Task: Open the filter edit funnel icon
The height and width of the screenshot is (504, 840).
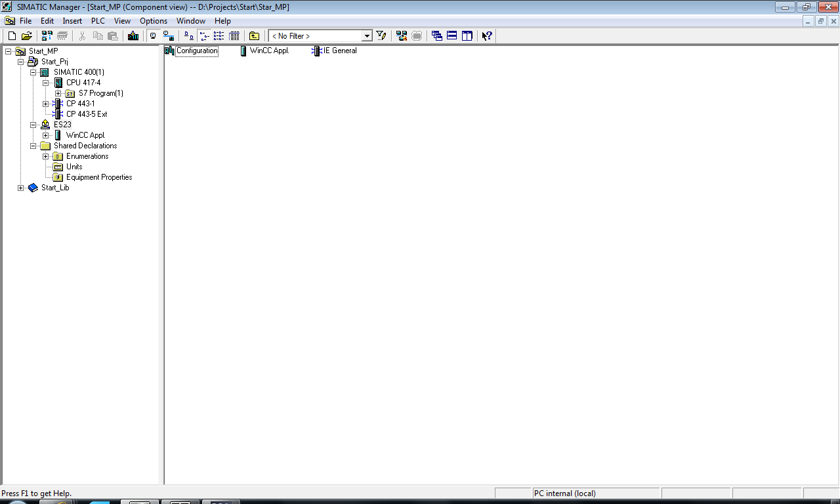Action: [381, 36]
